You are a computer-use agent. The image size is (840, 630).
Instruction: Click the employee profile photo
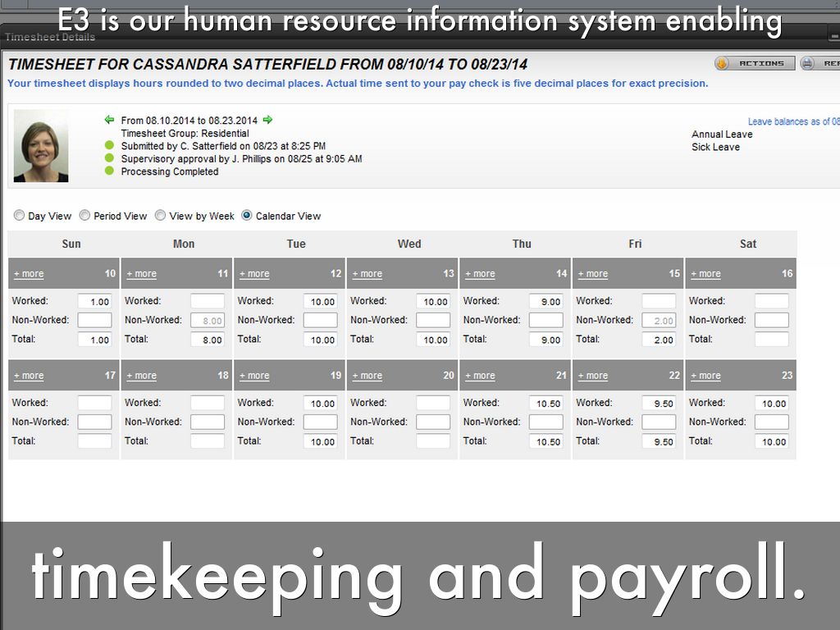tap(41, 146)
